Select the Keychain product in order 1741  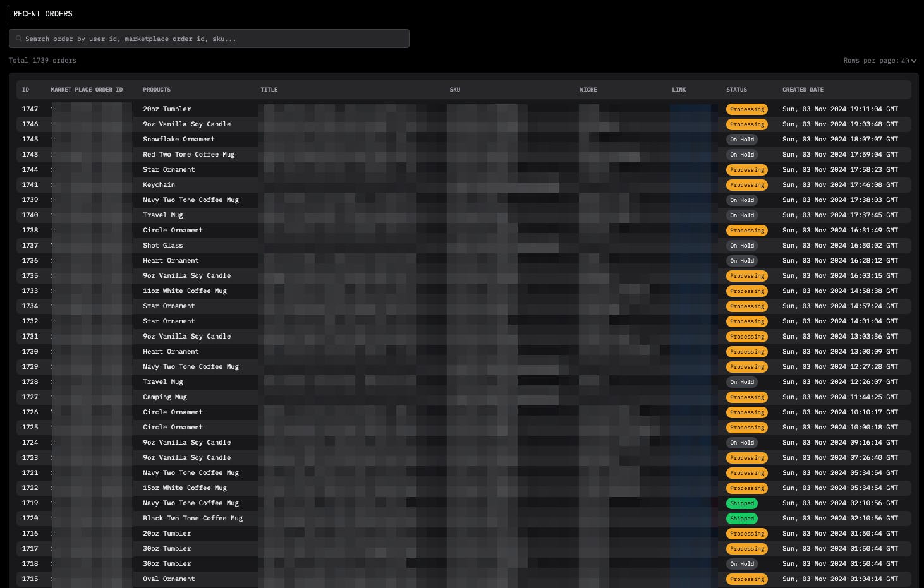(159, 185)
